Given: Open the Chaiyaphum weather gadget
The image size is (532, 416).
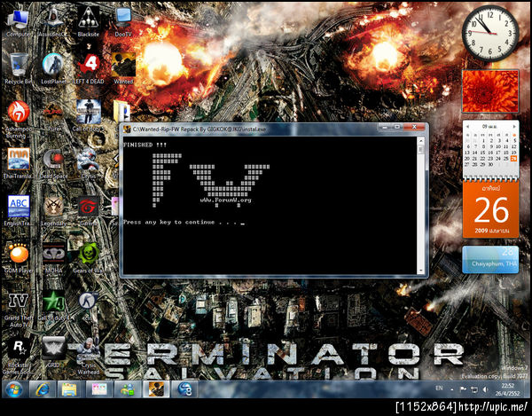Looking at the screenshot, I should pyautogui.click(x=490, y=260).
